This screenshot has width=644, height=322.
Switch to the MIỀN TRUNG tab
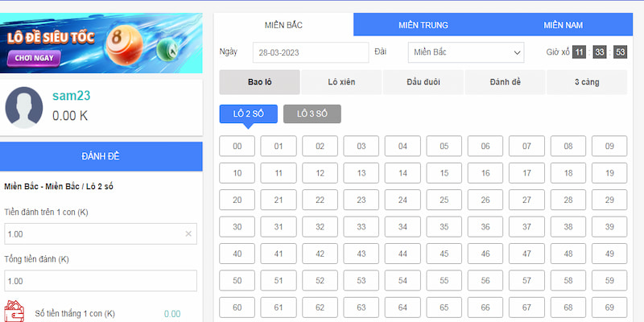(x=423, y=25)
